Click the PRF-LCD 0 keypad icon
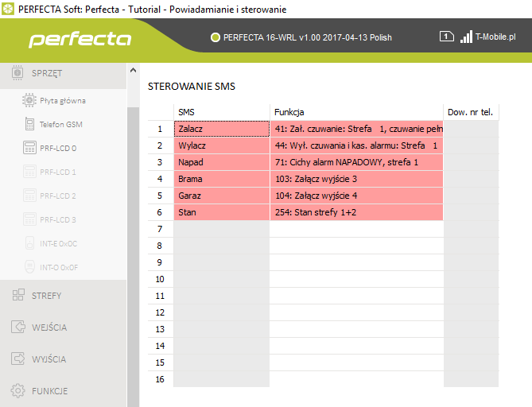This screenshot has width=532, height=407. click(x=29, y=148)
